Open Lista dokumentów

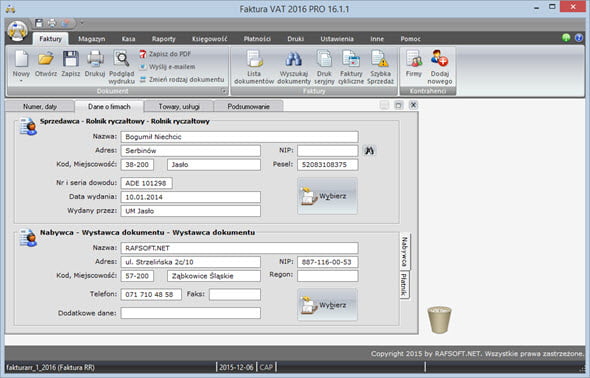coord(254,67)
